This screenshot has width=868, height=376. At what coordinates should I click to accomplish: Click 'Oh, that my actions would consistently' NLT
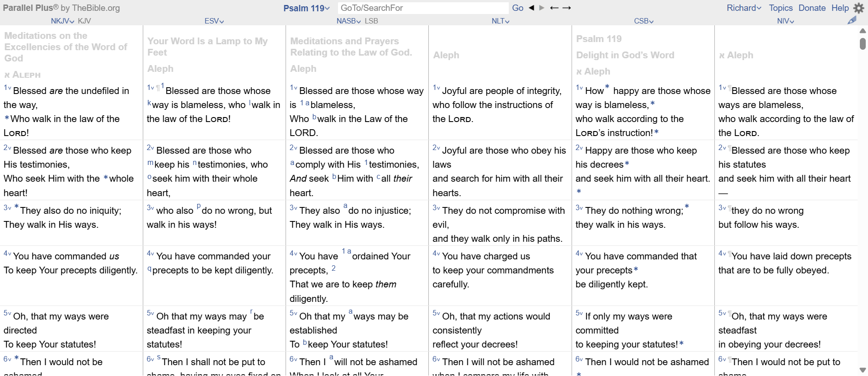pos(492,323)
